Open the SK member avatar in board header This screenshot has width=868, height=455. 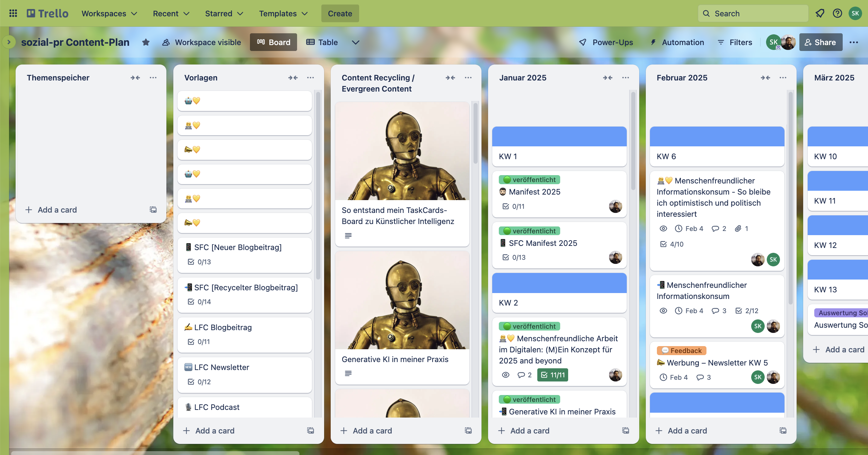pyautogui.click(x=773, y=42)
